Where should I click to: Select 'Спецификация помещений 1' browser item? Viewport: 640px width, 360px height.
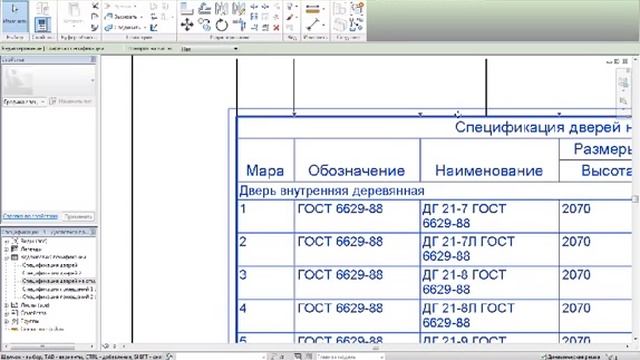tap(58, 289)
